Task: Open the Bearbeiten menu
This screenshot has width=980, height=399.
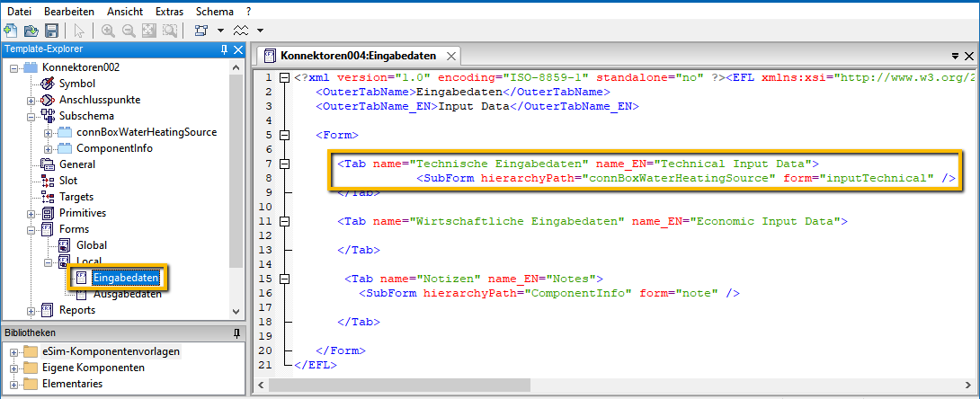Action: (69, 12)
